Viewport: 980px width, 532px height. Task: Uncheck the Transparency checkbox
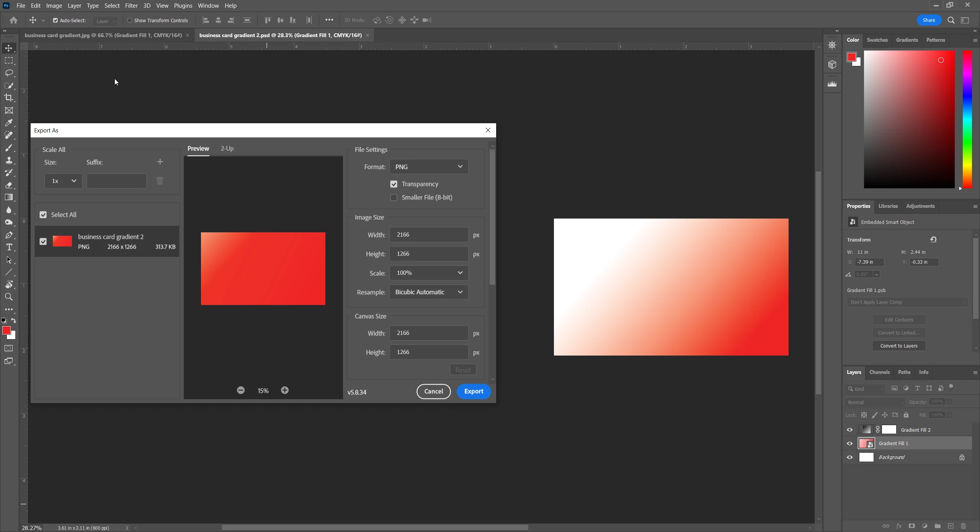[x=394, y=184]
